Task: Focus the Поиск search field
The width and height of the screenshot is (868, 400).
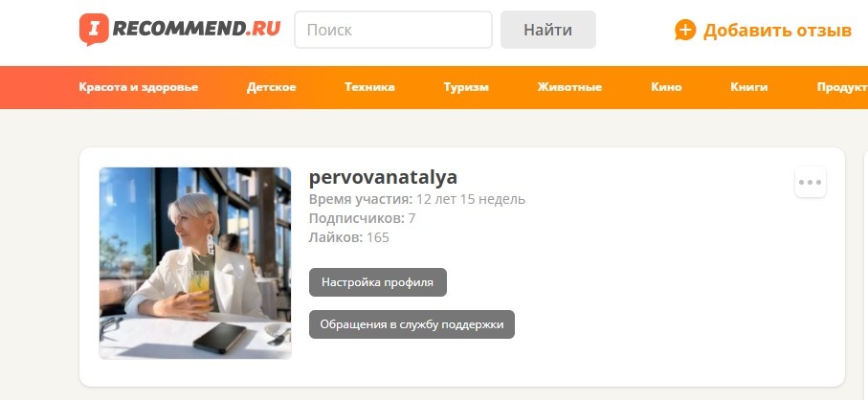Action: [393, 30]
